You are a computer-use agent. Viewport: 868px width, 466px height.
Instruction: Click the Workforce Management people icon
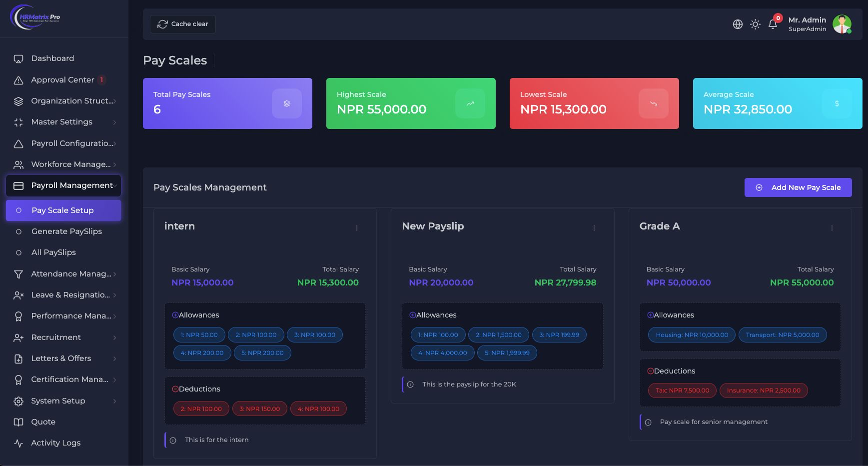point(18,164)
